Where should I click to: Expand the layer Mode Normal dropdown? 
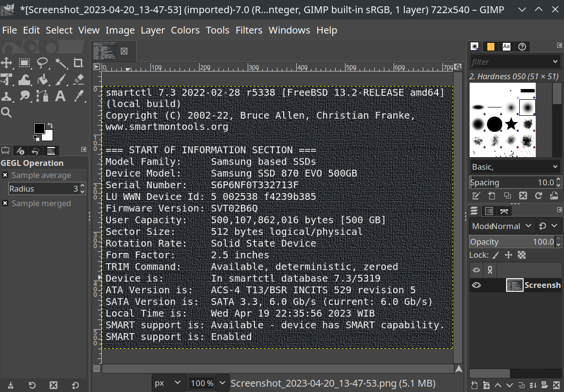[x=501, y=226]
